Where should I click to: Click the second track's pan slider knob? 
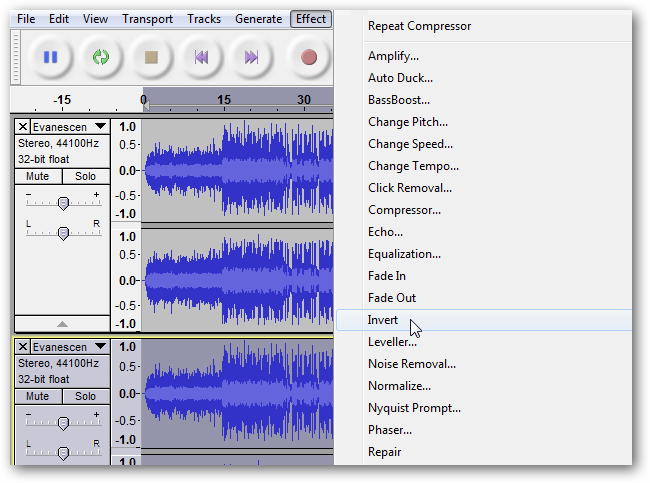point(63,453)
